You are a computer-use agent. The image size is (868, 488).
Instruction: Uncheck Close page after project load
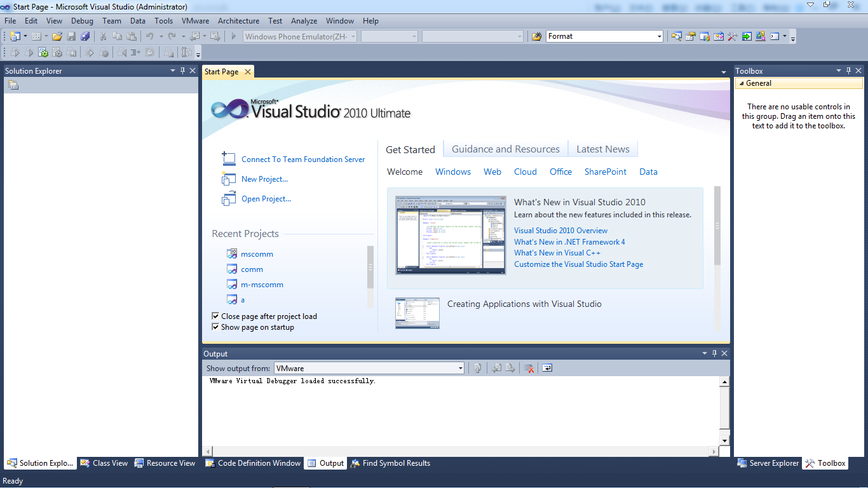215,316
